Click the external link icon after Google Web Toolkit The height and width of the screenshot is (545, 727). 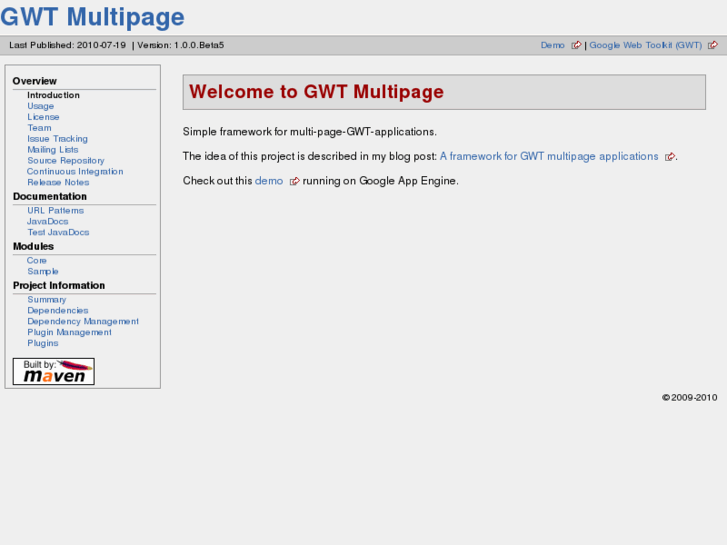[x=713, y=45]
